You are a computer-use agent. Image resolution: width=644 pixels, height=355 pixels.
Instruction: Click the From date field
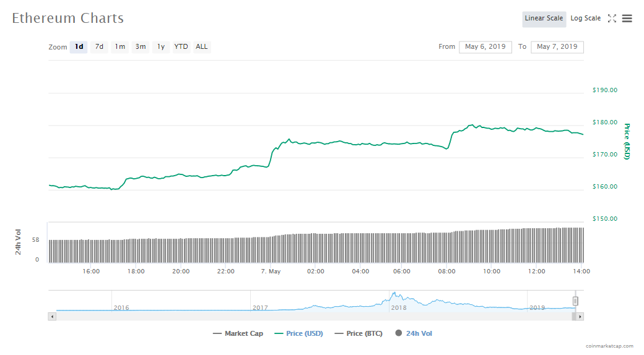tap(485, 47)
